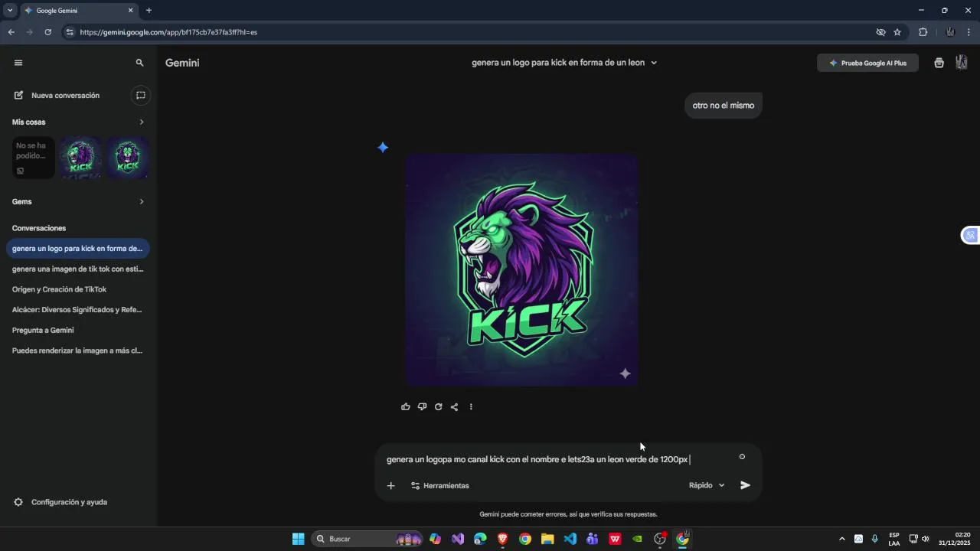The image size is (980, 551).
Task: Start a Nueva conversación
Action: tap(66, 96)
